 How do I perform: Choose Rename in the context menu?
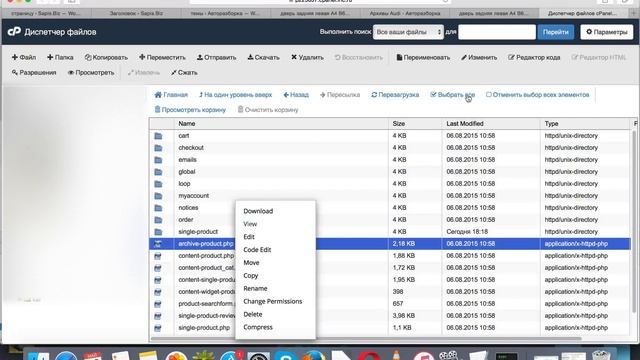click(255, 288)
